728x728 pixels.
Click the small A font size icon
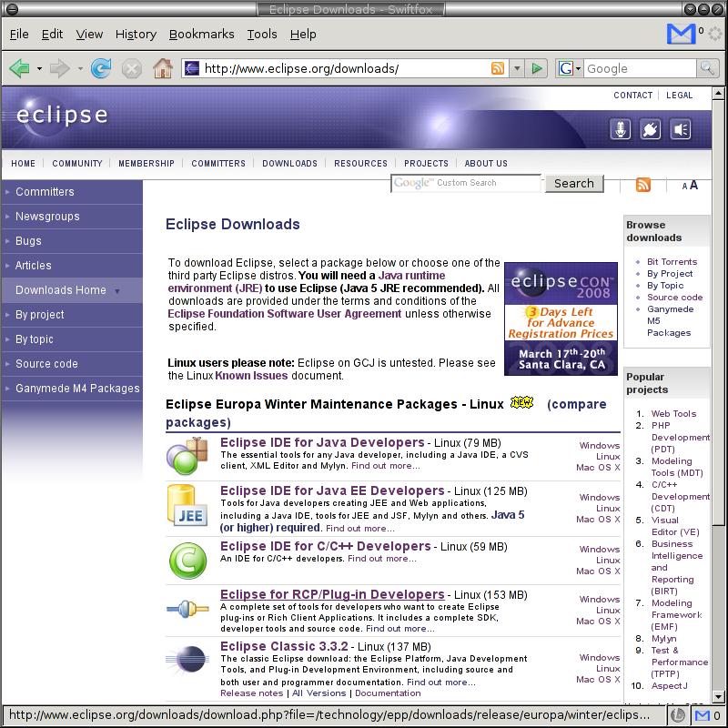point(684,187)
